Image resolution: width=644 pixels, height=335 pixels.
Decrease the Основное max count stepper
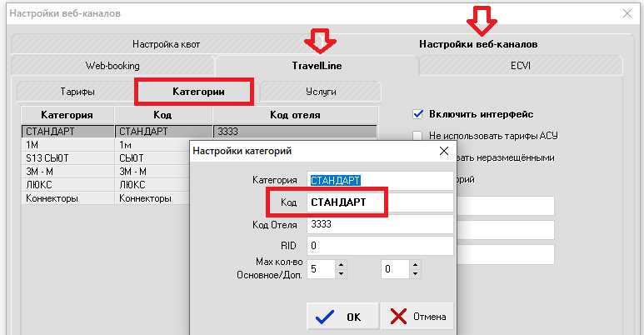pyautogui.click(x=341, y=274)
